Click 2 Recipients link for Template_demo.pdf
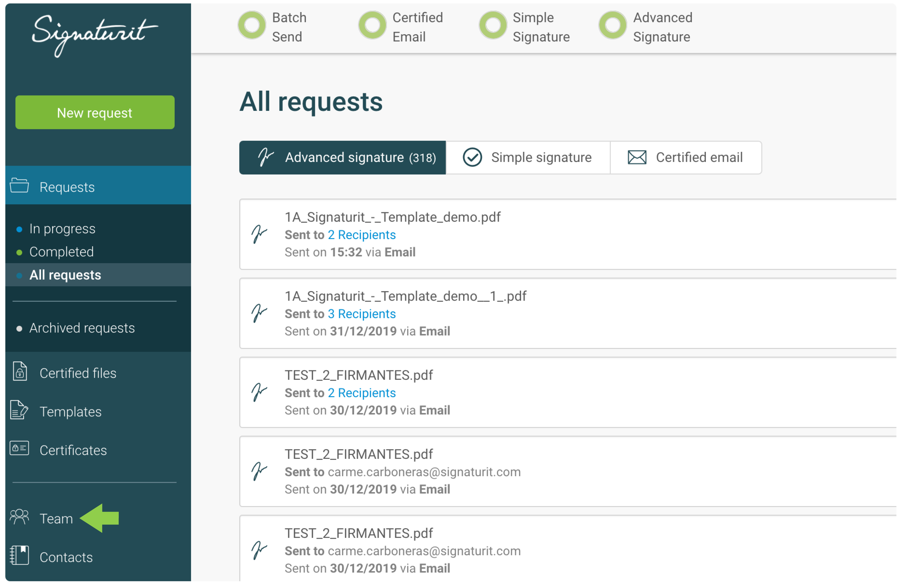The height and width of the screenshot is (588, 905). [362, 235]
